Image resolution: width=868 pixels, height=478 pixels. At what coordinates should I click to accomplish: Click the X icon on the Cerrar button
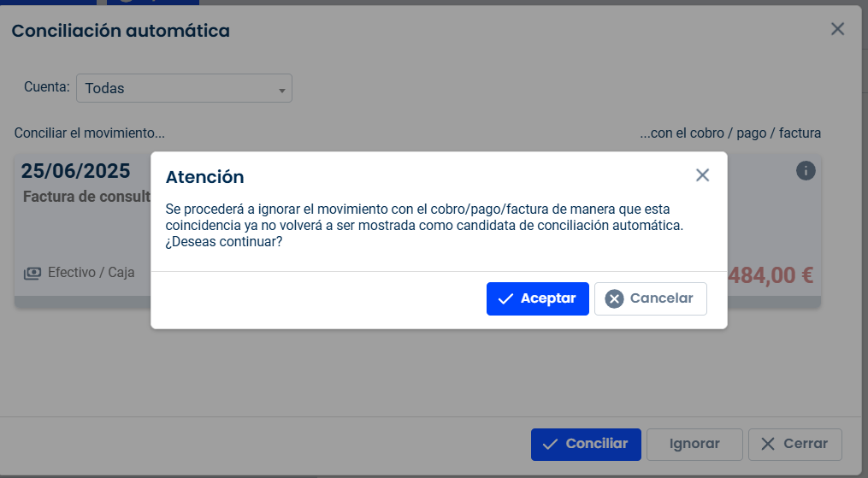pyautogui.click(x=768, y=444)
